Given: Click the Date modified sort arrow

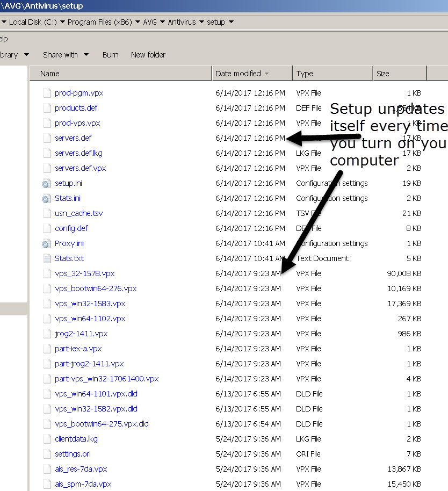Looking at the screenshot, I should tap(267, 74).
